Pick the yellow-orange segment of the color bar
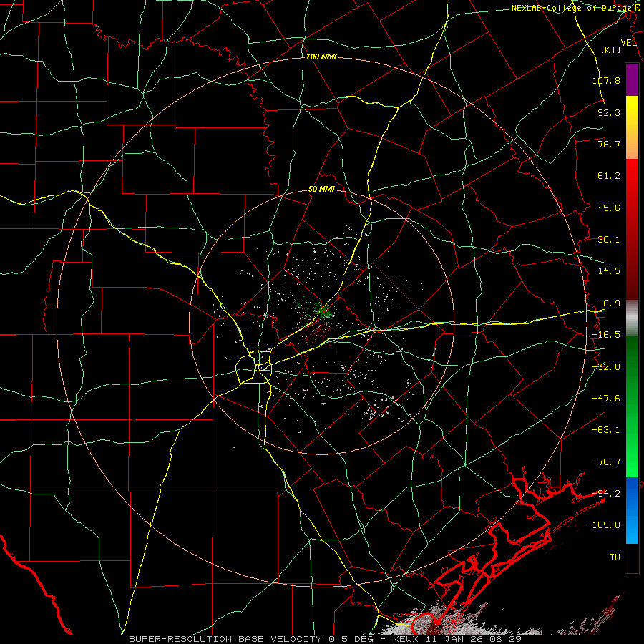Viewport: 644px width, 644px height. tap(632, 128)
